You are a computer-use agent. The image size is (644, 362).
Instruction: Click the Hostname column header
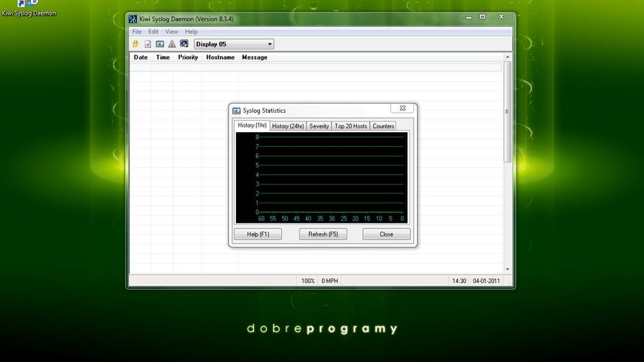pyautogui.click(x=220, y=57)
